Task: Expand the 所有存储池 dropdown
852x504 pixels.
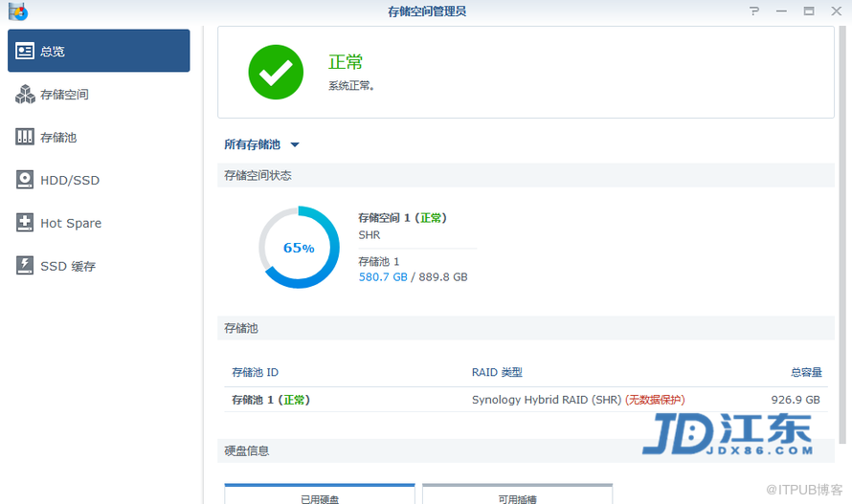Action: [295, 145]
